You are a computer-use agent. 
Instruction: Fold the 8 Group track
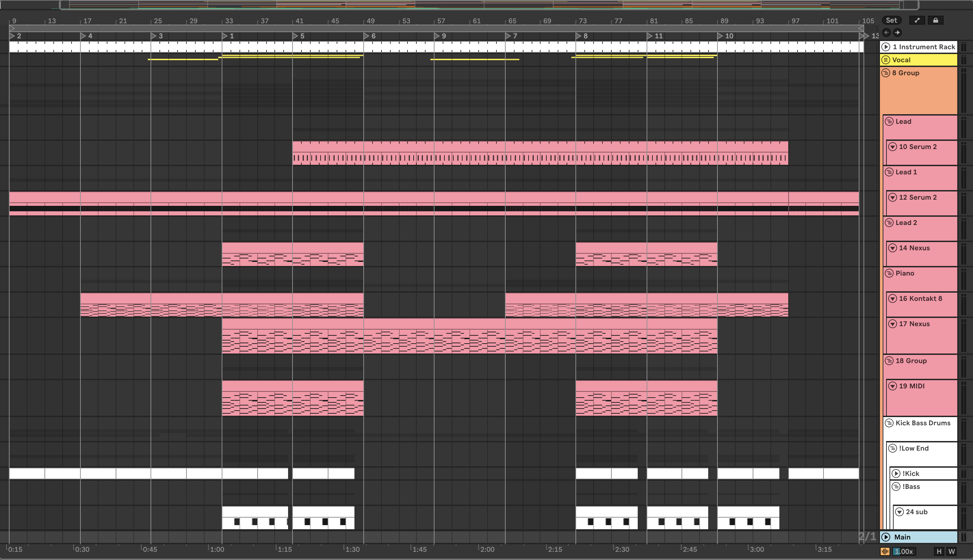(x=886, y=73)
